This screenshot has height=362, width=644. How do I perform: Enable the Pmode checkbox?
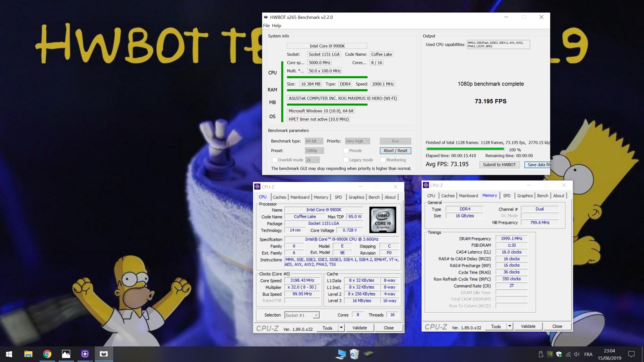click(x=346, y=151)
